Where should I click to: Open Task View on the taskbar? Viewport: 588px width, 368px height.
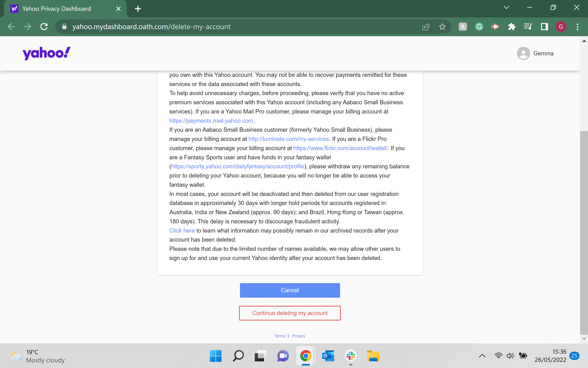pyautogui.click(x=261, y=356)
